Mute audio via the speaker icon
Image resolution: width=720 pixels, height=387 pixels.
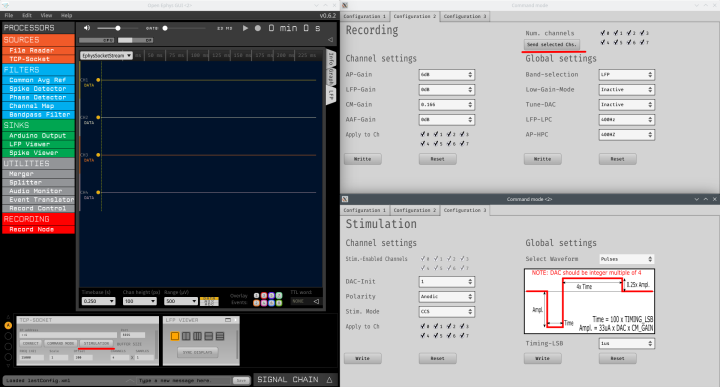[87, 28]
